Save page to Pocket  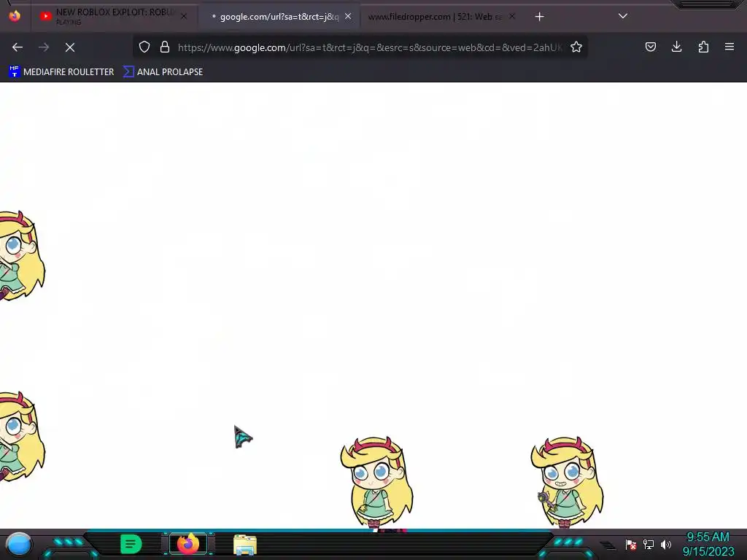[650, 47]
